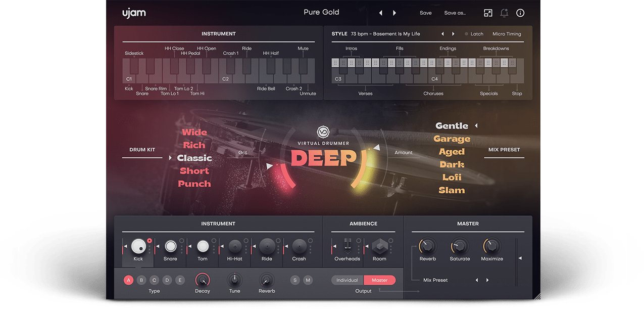Viewport: 644px width, 309px height.
Task: Select the next style with right arrow
Action: tap(453, 34)
